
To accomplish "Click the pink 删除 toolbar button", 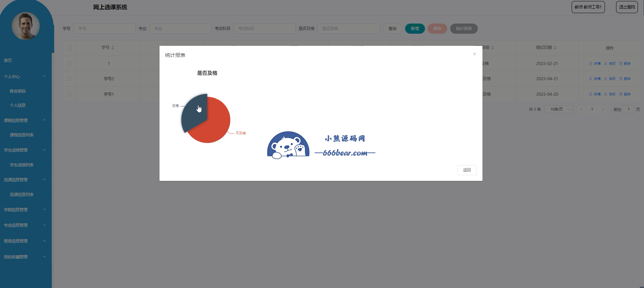I will tap(437, 29).
